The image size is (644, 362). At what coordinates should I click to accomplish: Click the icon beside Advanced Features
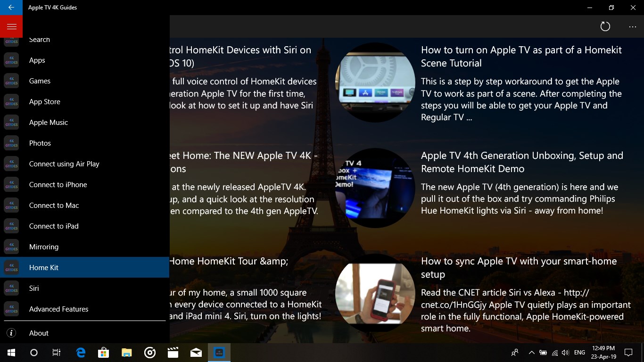11,309
